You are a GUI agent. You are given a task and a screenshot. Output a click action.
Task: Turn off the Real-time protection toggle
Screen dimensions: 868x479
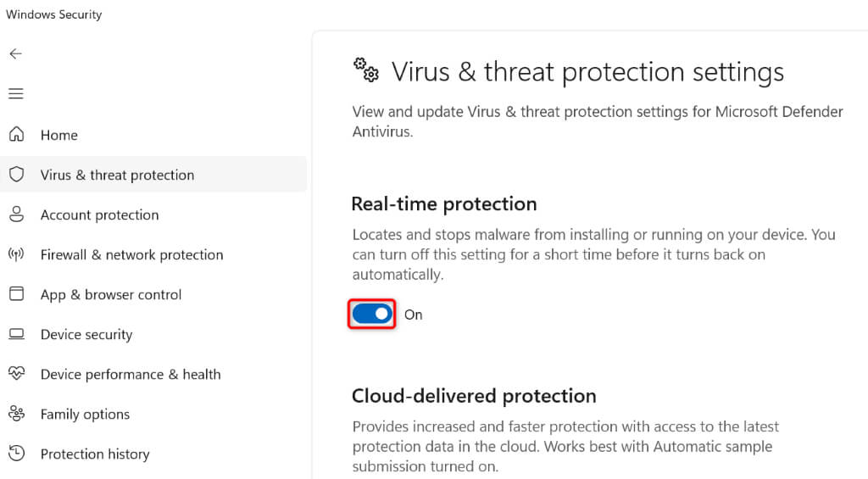pos(373,315)
